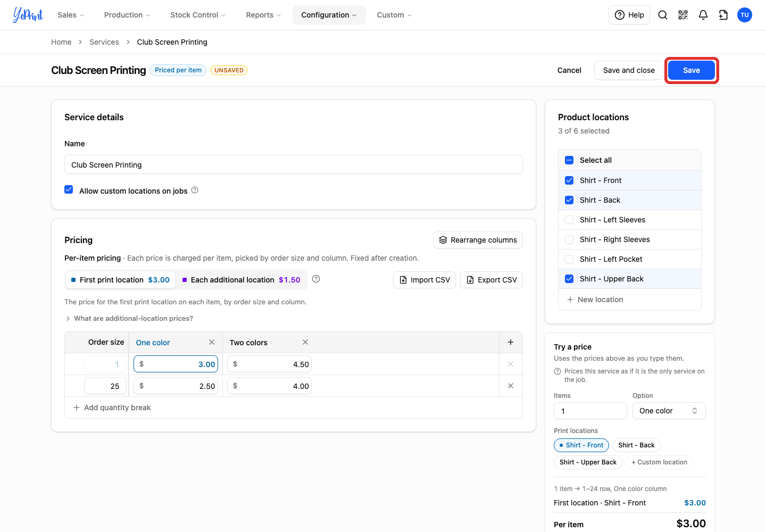Viewport: 766px width, 532px height.
Task: Add a new pricing column with plus icon
Action: click(511, 342)
